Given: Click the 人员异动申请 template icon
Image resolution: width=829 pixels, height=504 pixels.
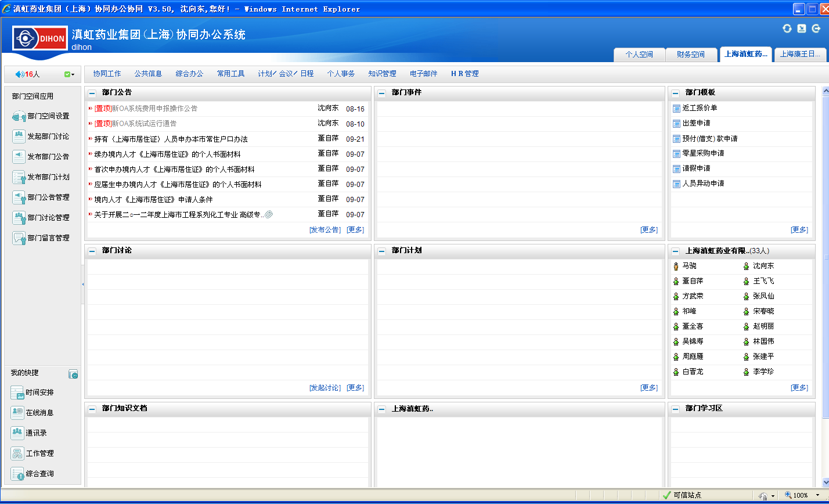Looking at the screenshot, I should click(676, 184).
